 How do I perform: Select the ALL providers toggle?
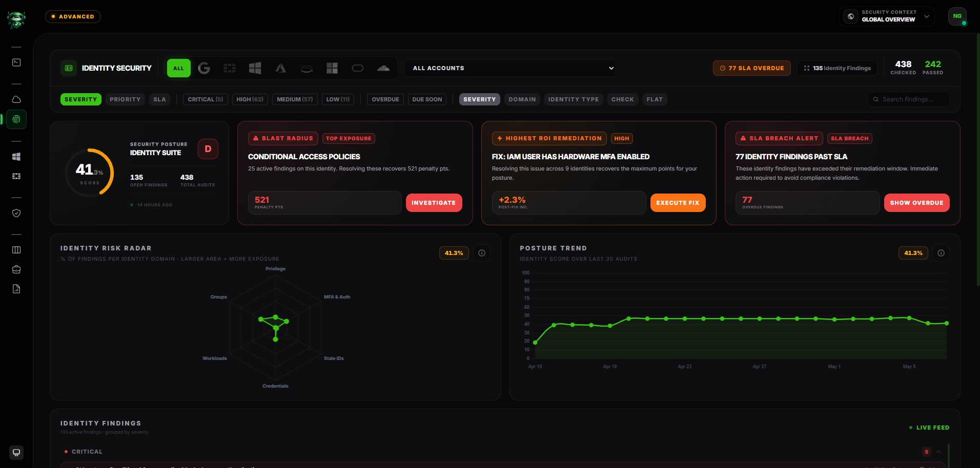click(x=178, y=68)
